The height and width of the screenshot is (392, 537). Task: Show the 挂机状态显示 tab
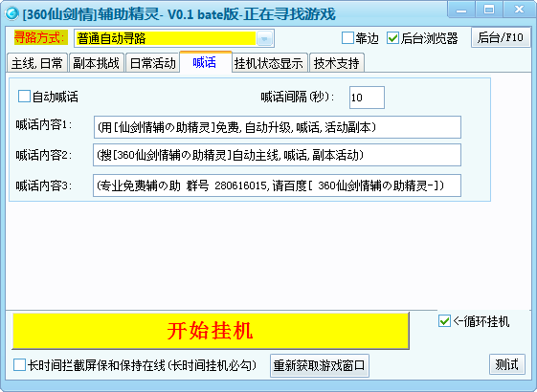click(x=269, y=63)
